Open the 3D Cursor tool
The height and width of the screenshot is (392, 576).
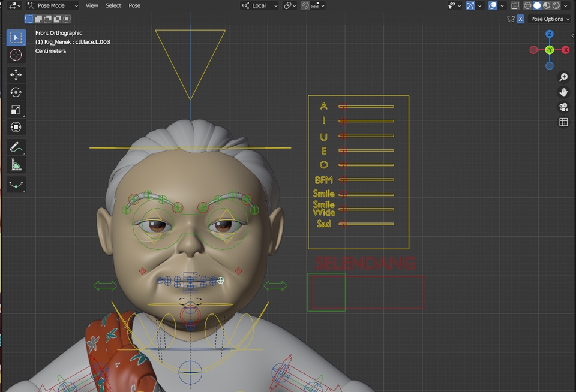(16, 55)
